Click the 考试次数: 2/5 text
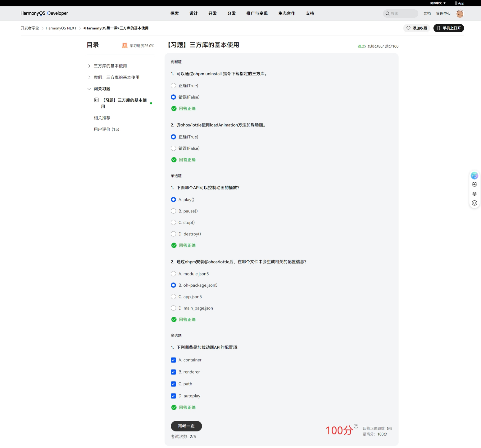The width and height of the screenshot is (481, 448). 183,437
